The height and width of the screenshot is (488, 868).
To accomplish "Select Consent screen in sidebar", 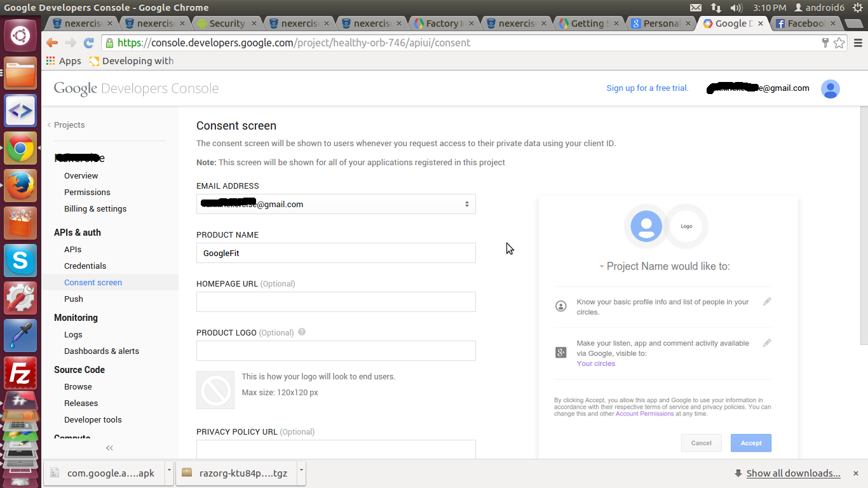I will point(93,282).
